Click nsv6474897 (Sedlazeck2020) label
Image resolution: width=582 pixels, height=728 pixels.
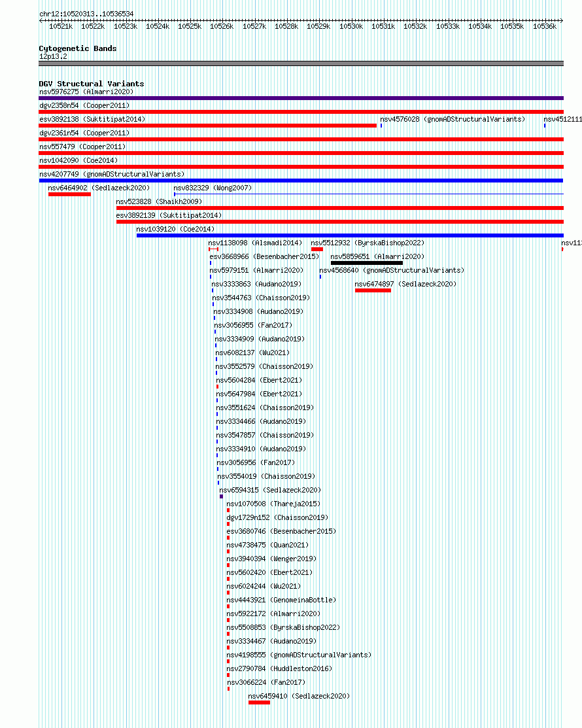click(x=405, y=284)
